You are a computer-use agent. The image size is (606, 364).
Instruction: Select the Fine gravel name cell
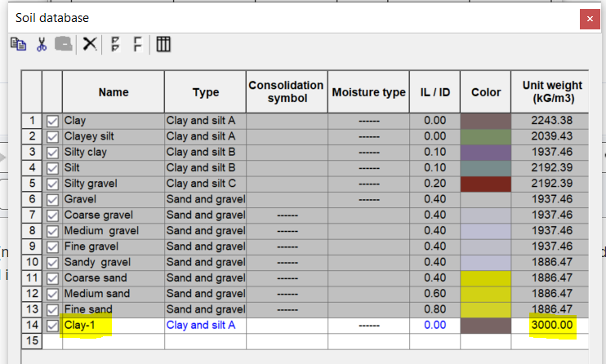tap(114, 247)
